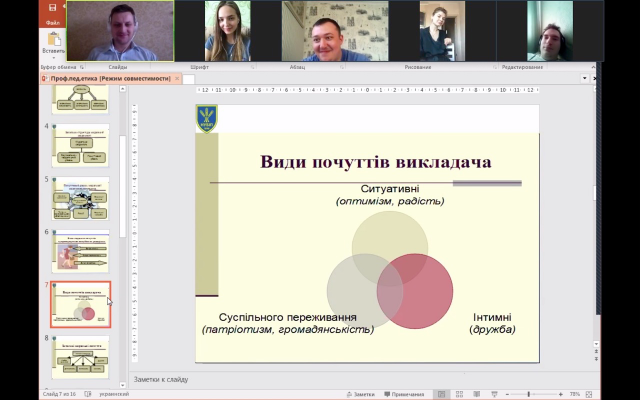This screenshot has width=640, height=400.
Task: Open Абзац group dialog launcher
Action: (343, 67)
